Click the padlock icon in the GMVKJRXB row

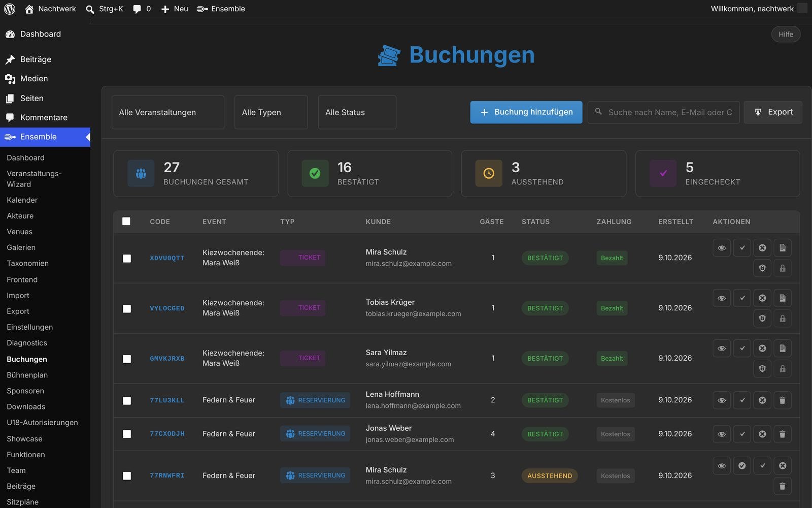pyautogui.click(x=783, y=369)
